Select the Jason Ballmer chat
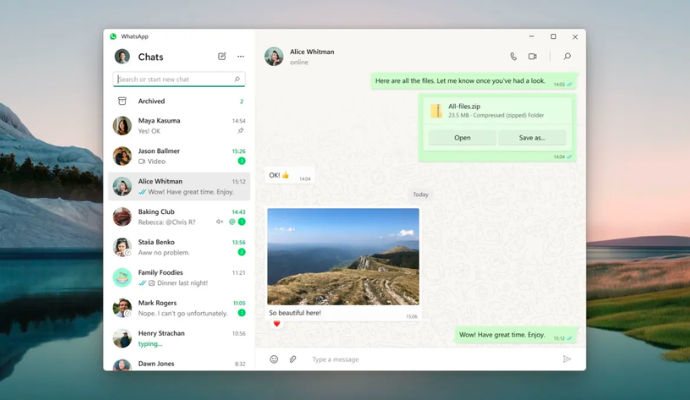 pos(179,156)
